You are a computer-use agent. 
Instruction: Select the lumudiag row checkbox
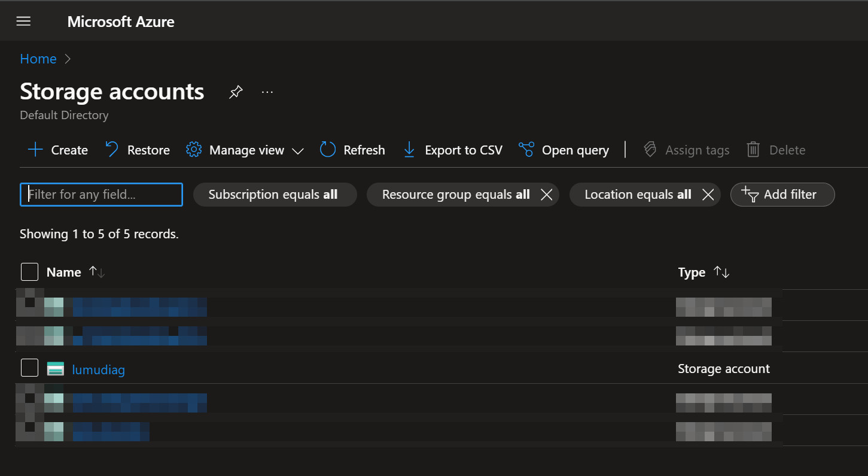point(29,368)
